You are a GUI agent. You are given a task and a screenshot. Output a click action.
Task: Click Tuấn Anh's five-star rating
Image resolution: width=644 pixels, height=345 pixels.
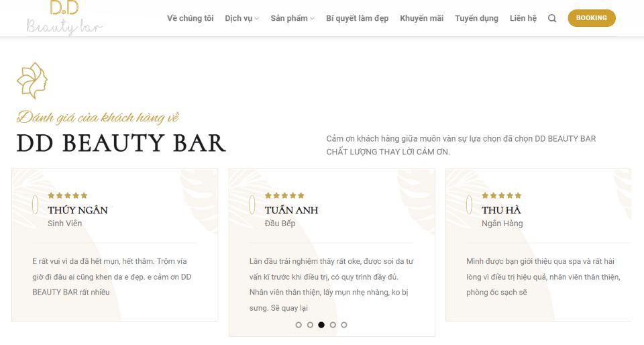[x=284, y=195]
